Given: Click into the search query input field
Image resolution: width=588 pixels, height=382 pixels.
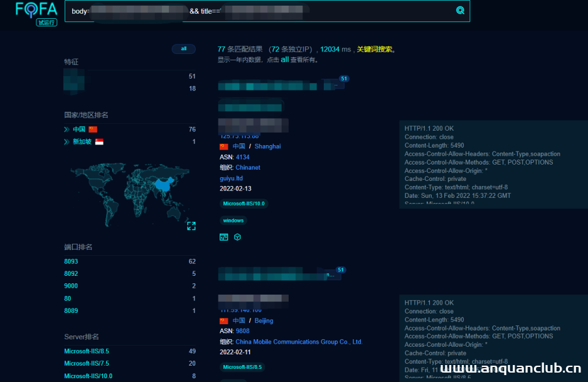Looking at the screenshot, I should click(264, 11).
